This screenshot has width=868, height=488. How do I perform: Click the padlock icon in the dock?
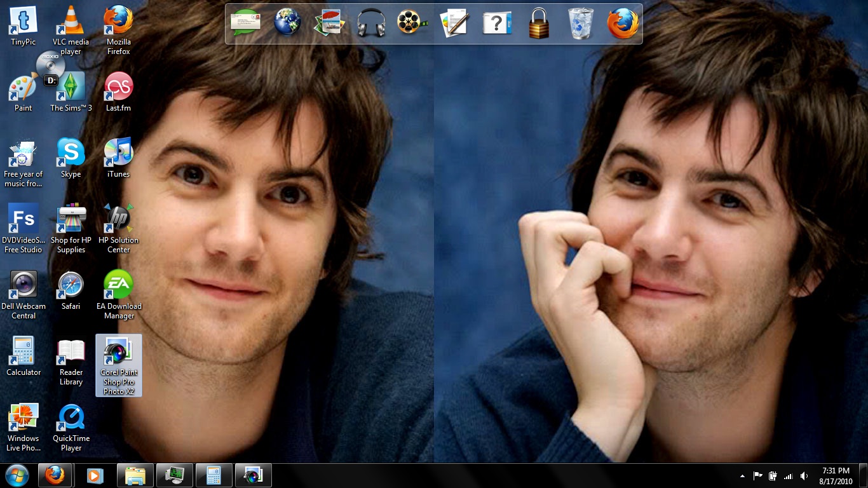coord(538,24)
